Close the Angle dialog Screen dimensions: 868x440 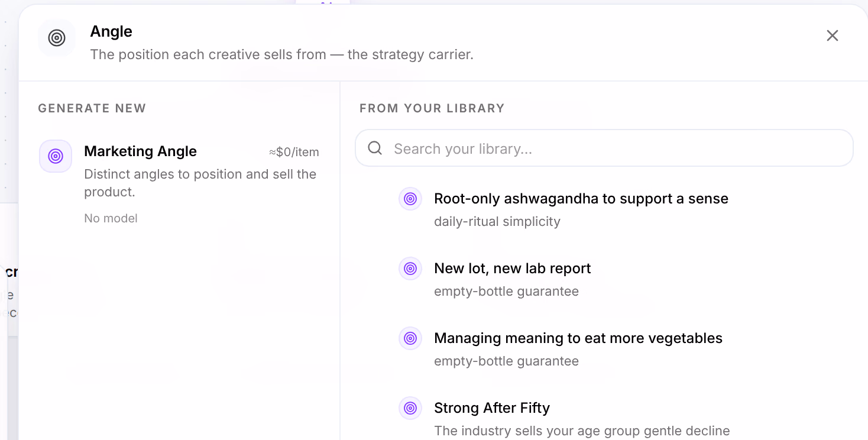833,35
